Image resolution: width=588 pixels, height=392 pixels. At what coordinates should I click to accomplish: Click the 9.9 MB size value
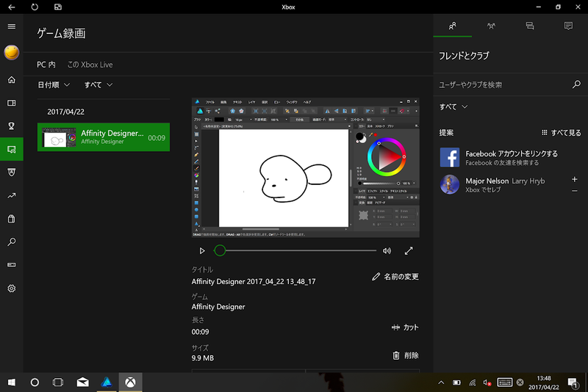point(203,358)
